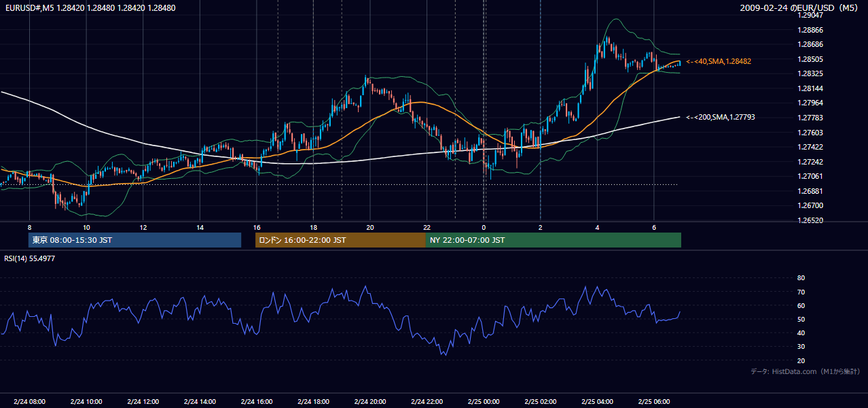Click price axis label 1.27242
868x408 pixels.
click(810, 162)
